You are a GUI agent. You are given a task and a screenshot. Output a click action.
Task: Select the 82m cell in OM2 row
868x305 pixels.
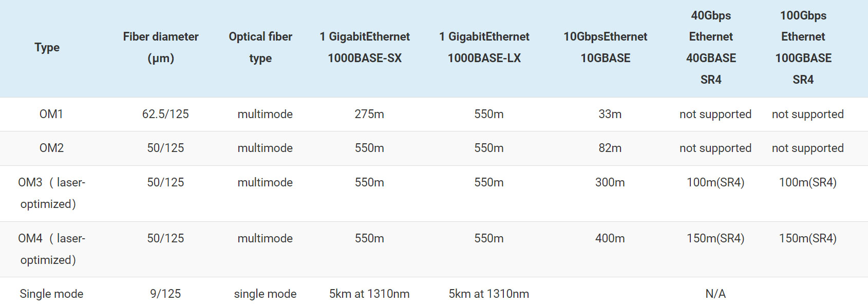pyautogui.click(x=610, y=148)
